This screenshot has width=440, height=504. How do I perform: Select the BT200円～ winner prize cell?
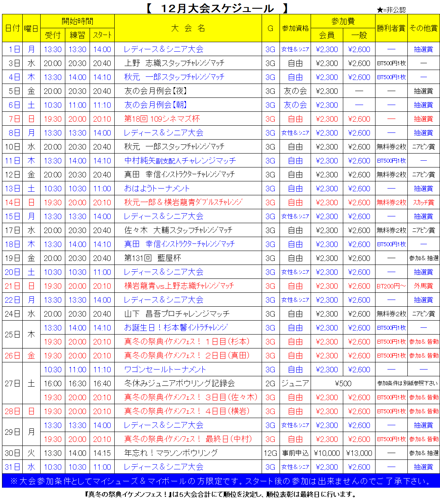pyautogui.click(x=391, y=286)
